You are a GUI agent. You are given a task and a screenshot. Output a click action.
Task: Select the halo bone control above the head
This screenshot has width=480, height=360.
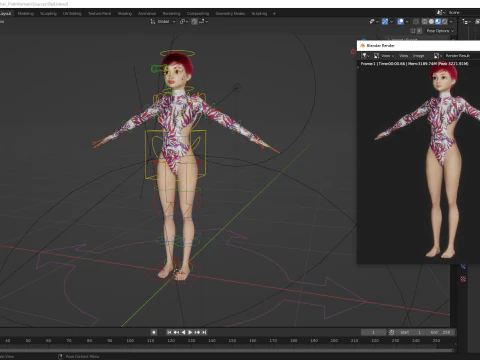[177, 53]
